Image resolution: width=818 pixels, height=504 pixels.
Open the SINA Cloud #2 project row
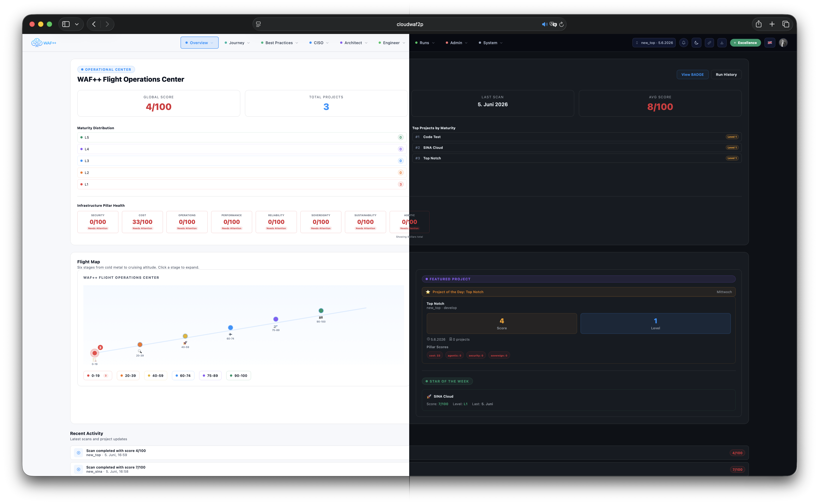(x=577, y=148)
